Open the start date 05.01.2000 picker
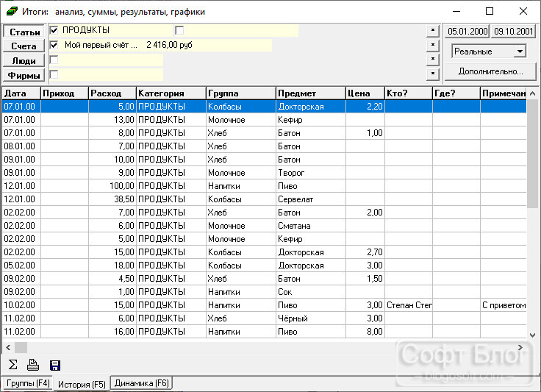This screenshot has width=541, height=392. point(467,32)
